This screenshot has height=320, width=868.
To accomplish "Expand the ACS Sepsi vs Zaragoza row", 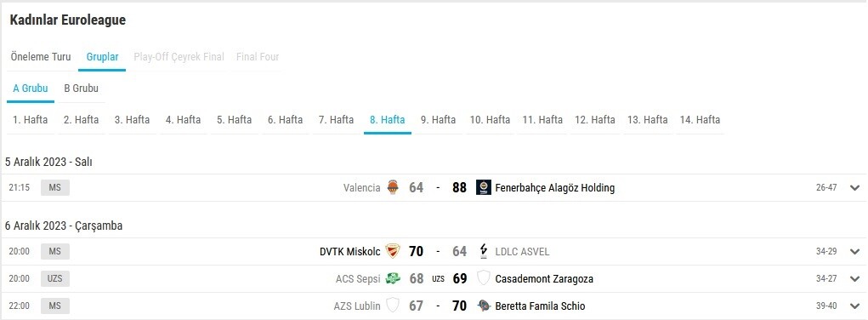I will coord(854,278).
